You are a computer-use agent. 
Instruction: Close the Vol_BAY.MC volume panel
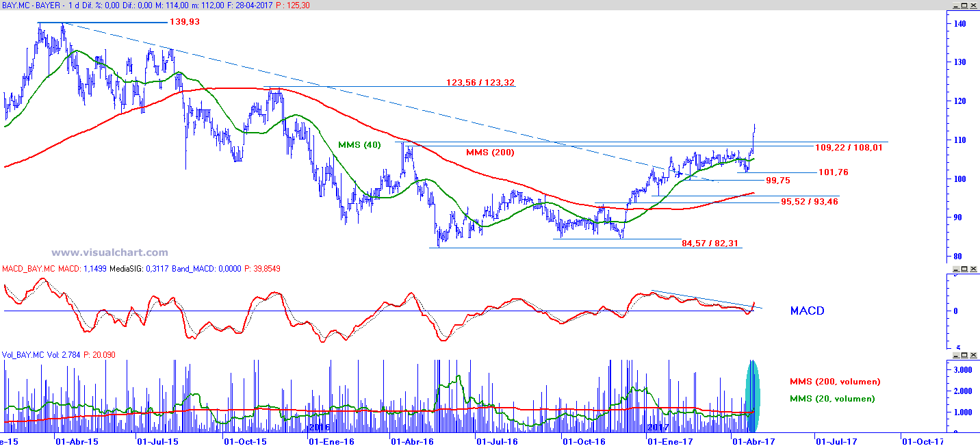coord(973,355)
